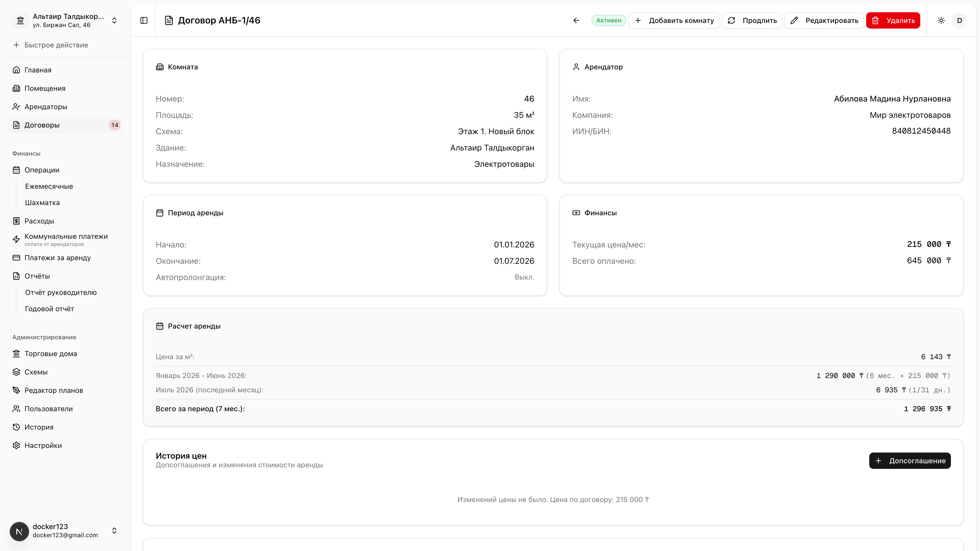980x551 pixels.
Task: Open Главная in the sidebar
Action: tap(65, 70)
